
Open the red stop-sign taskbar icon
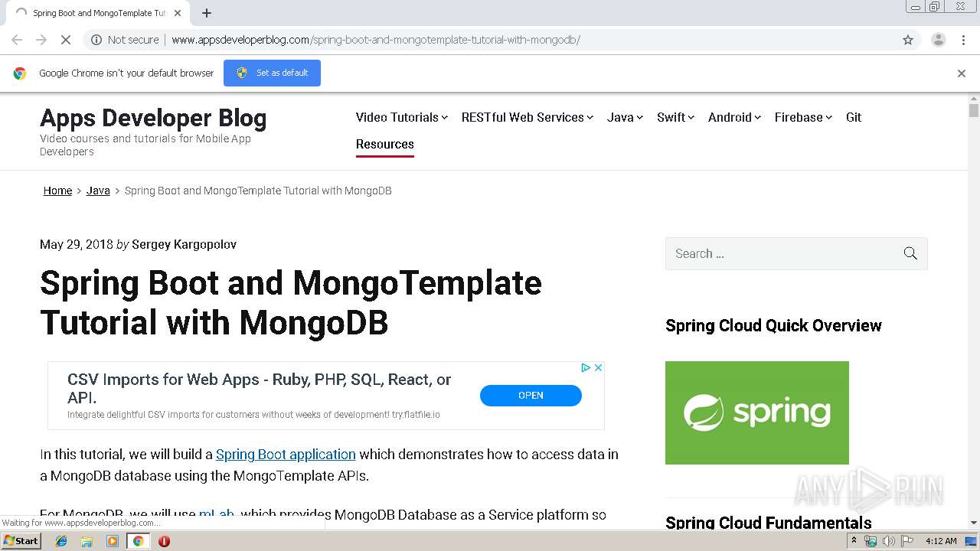tap(164, 541)
